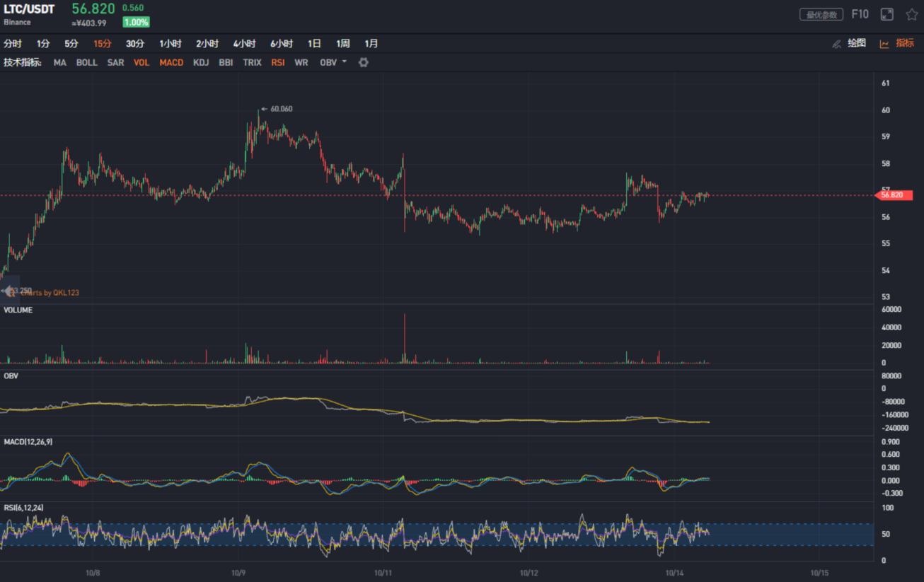
Task: Click the 0.900 MACD axis value
Action: pos(891,441)
